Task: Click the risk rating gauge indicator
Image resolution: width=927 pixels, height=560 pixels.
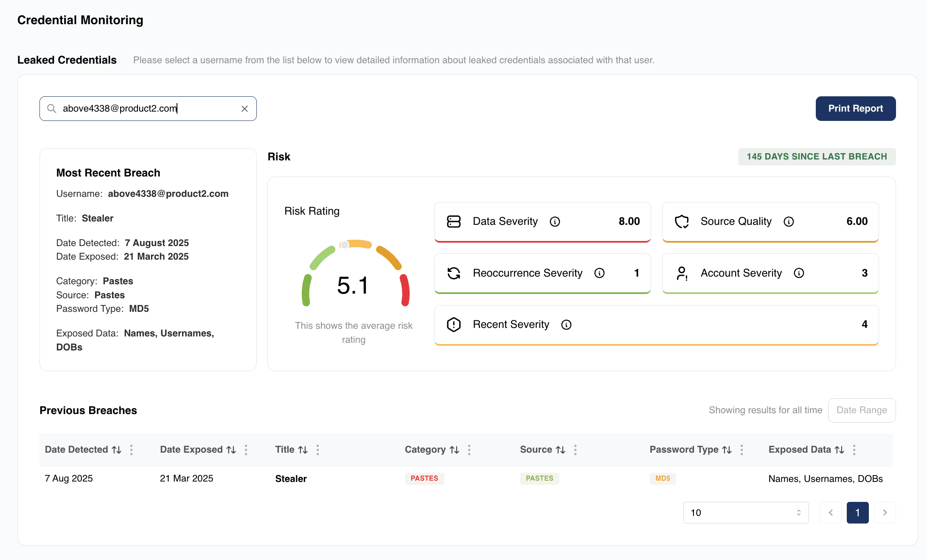Action: point(345,245)
